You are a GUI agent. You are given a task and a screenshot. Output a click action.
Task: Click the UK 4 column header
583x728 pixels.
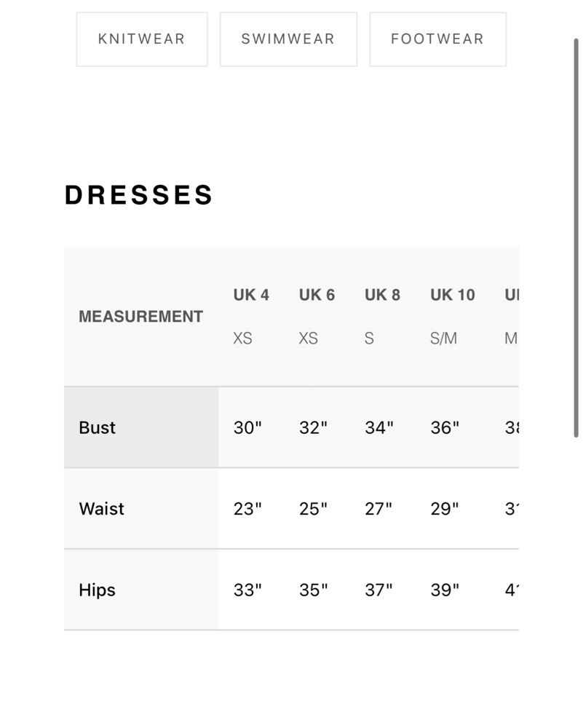pos(251,295)
